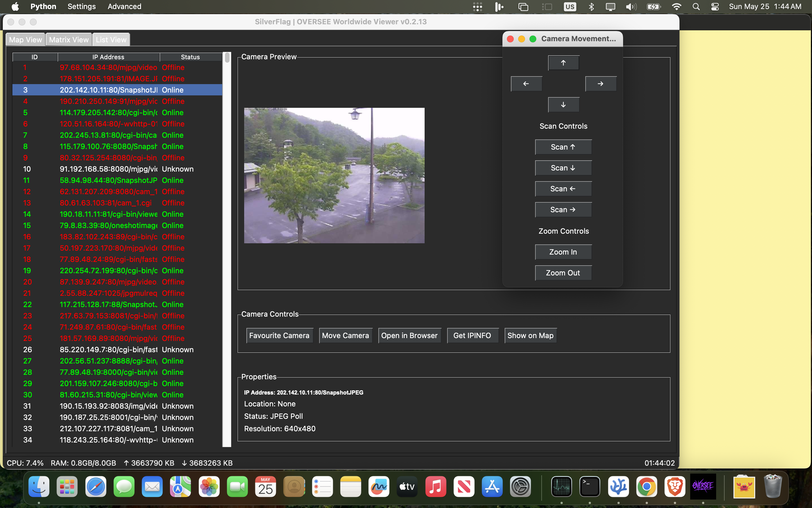Open Music app in the dock
The height and width of the screenshot is (508, 812).
click(x=436, y=487)
